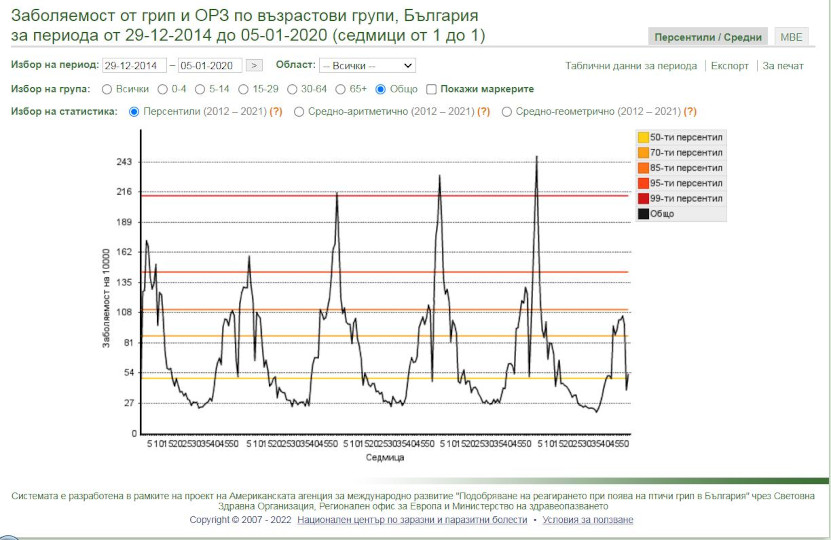The height and width of the screenshot is (540, 831).
Task: Select the 'Всички' age group radio button
Action: pos(107,90)
